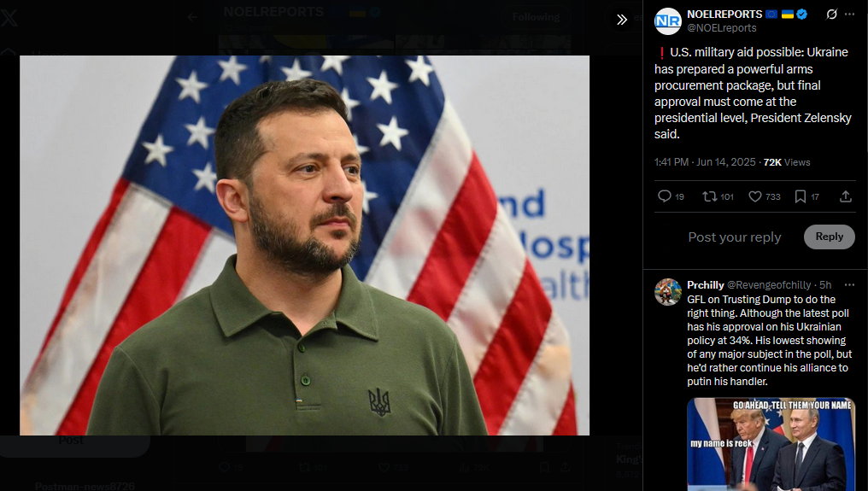Screen dimensions: 868x491
Task: Visit Prchilly's profile picture
Action: coord(667,292)
